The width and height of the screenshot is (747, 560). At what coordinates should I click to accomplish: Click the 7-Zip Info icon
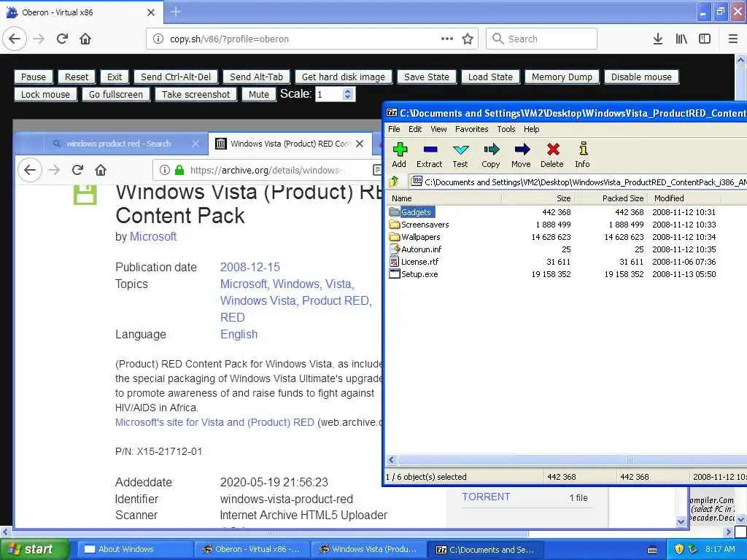583,149
